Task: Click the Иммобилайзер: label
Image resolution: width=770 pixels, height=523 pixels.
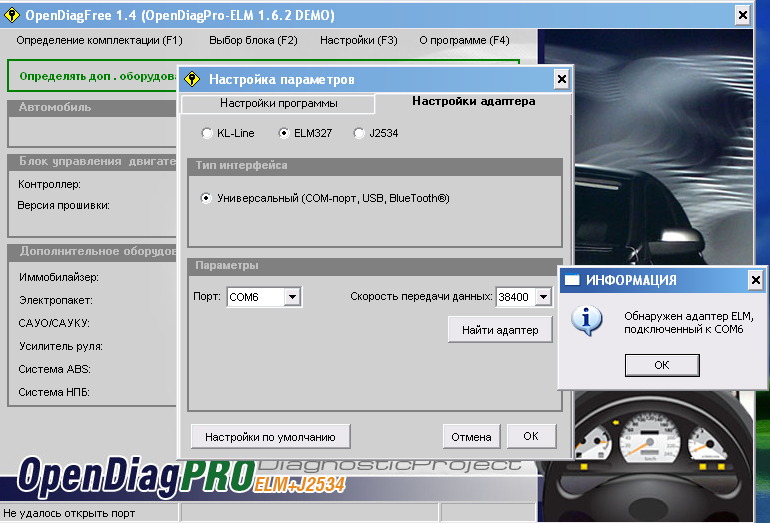Action: (58, 277)
